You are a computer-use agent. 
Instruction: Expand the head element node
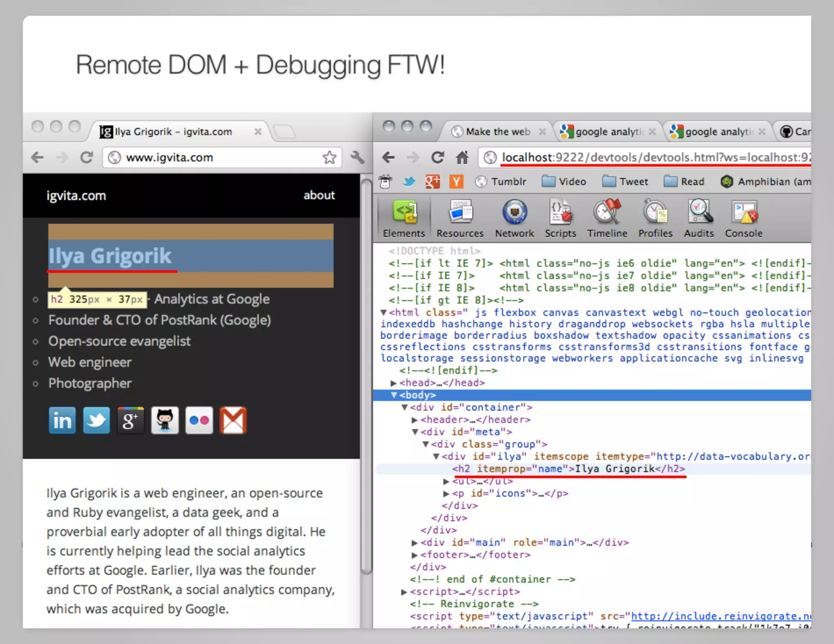[x=393, y=383]
